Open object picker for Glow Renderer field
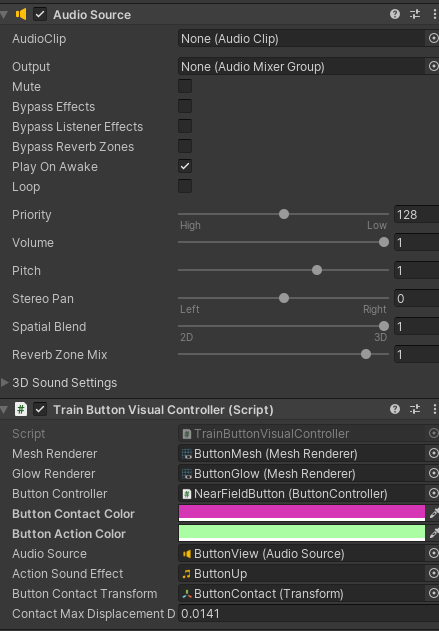 [433, 474]
